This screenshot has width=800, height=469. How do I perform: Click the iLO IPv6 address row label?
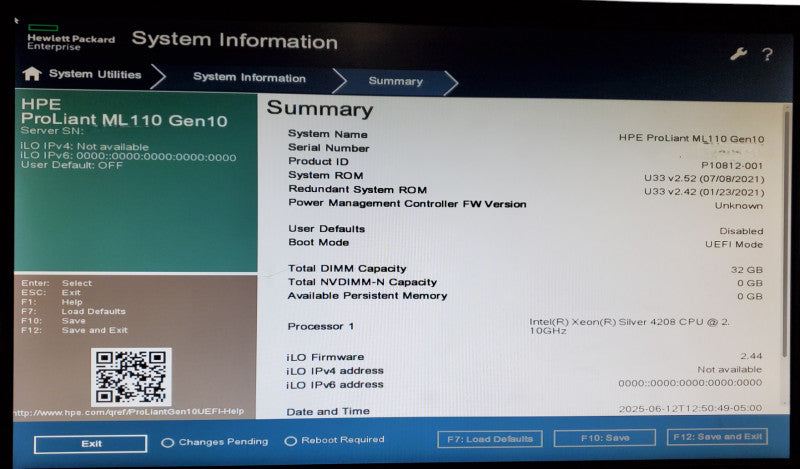click(335, 385)
